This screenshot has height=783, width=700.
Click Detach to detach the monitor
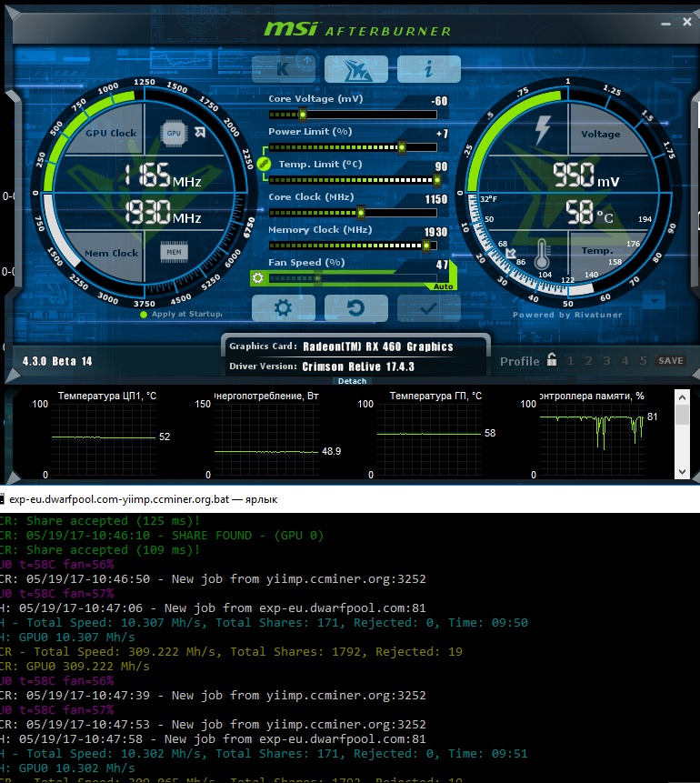[x=352, y=381]
